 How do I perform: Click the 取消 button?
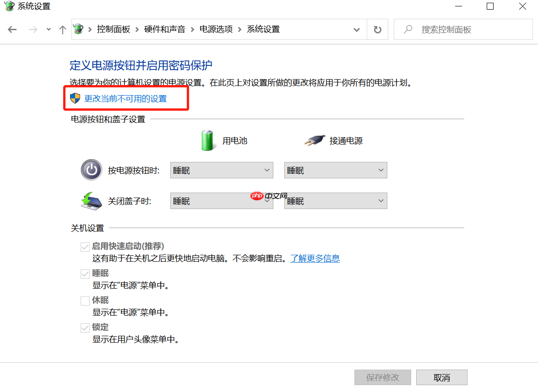click(441, 377)
